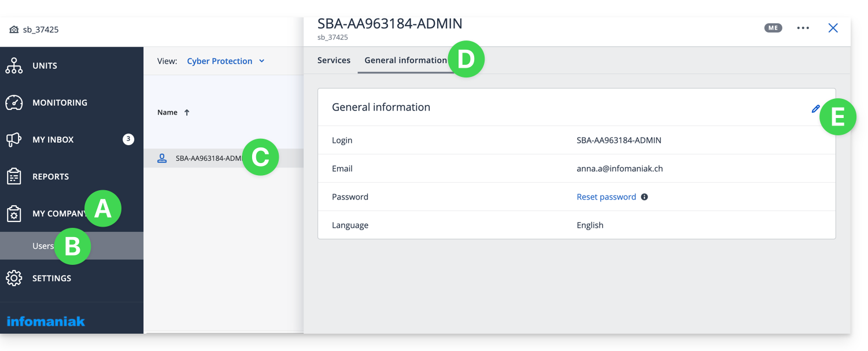Image resolution: width=868 pixels, height=351 pixels.
Task: Click the pencil edit icon in General information
Action: [x=815, y=109]
